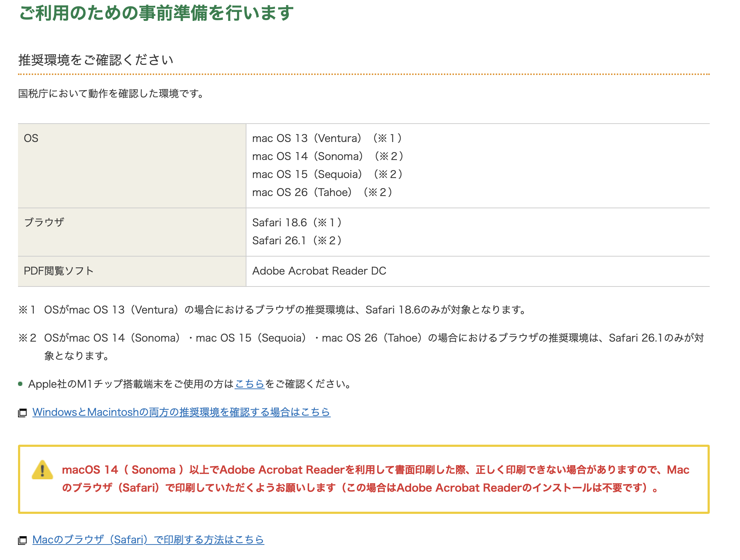Click green bullet before Apple社のM1チップ
This screenshot has width=740, height=560.
point(21,384)
